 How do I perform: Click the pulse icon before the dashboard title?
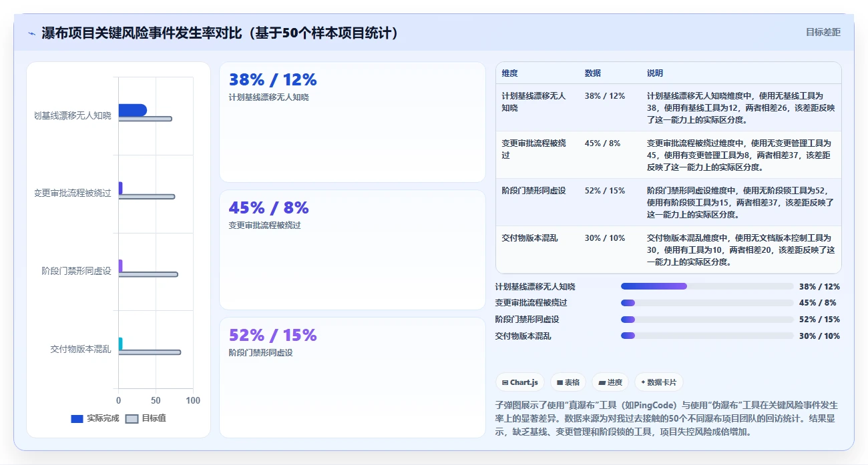(x=31, y=33)
